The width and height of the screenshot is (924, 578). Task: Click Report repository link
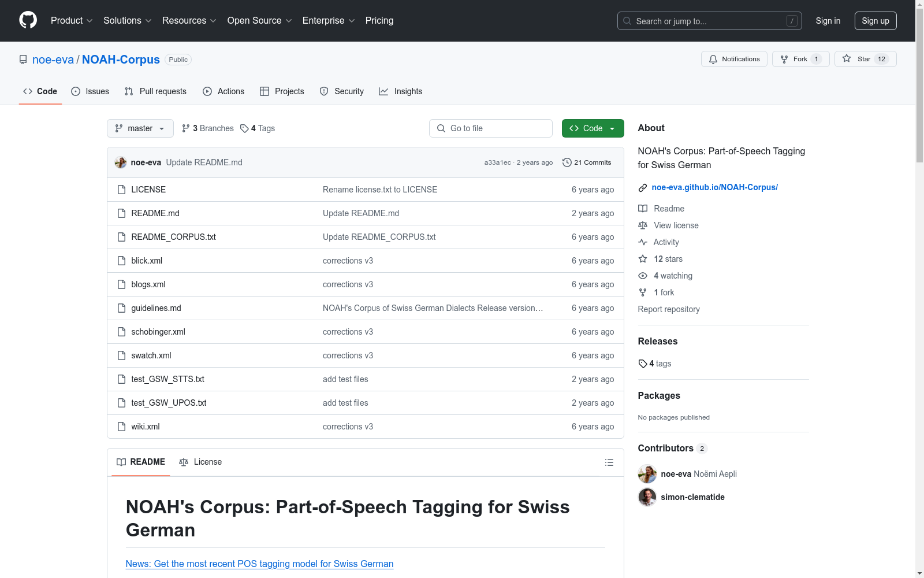click(669, 309)
